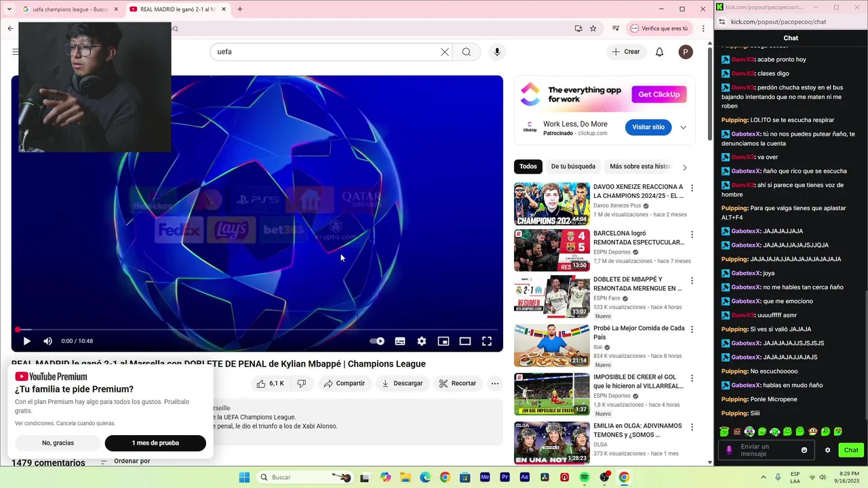Click the Recortar button
The height and width of the screenshot is (488, 868).
coord(457,384)
